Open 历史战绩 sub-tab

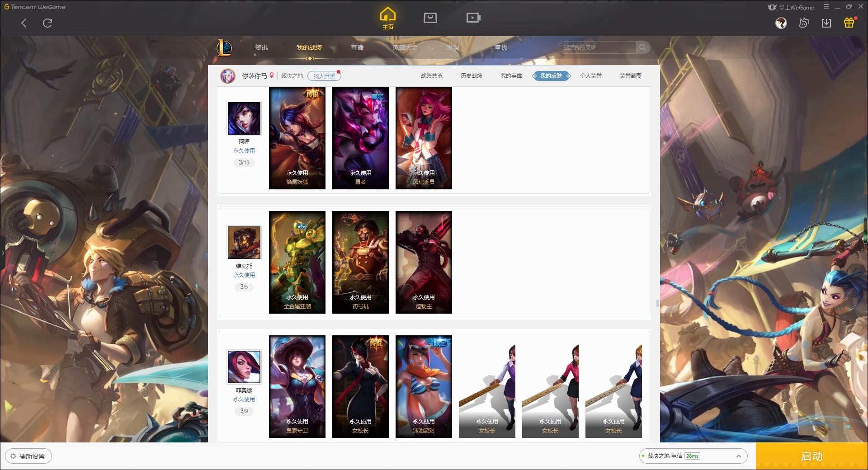coord(472,76)
